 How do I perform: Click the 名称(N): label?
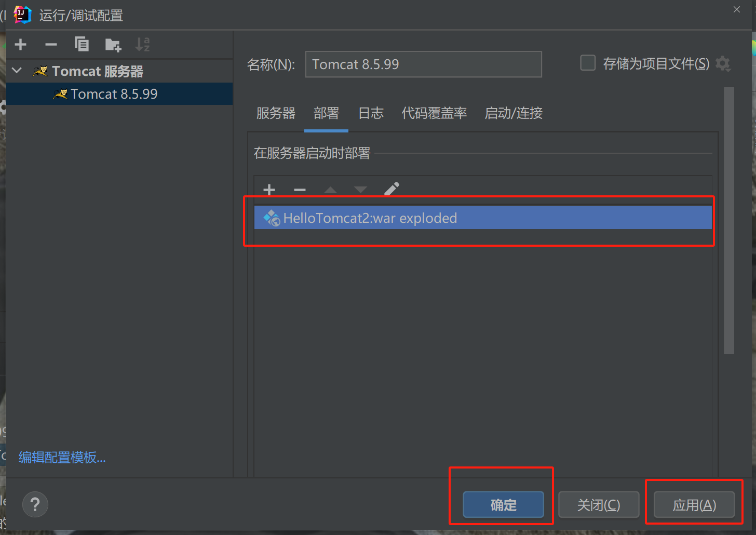point(271,64)
